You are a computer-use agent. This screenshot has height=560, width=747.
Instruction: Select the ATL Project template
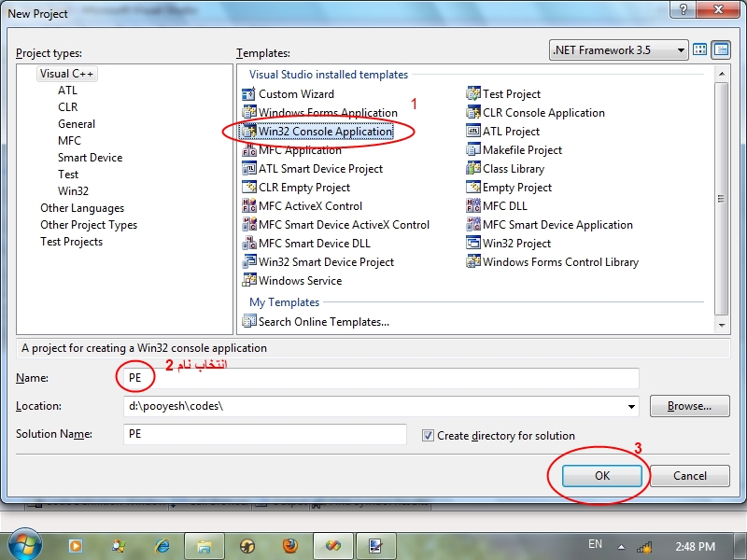click(x=503, y=131)
